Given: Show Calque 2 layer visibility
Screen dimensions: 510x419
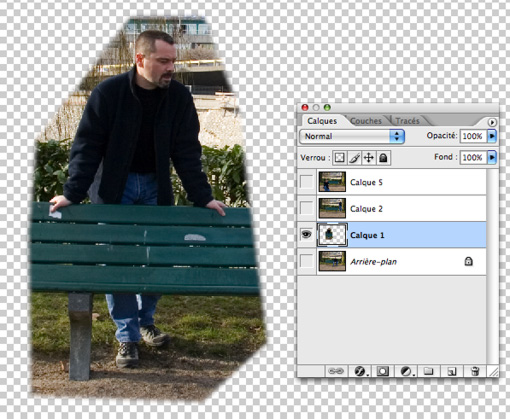Looking at the screenshot, I should pyautogui.click(x=306, y=208).
